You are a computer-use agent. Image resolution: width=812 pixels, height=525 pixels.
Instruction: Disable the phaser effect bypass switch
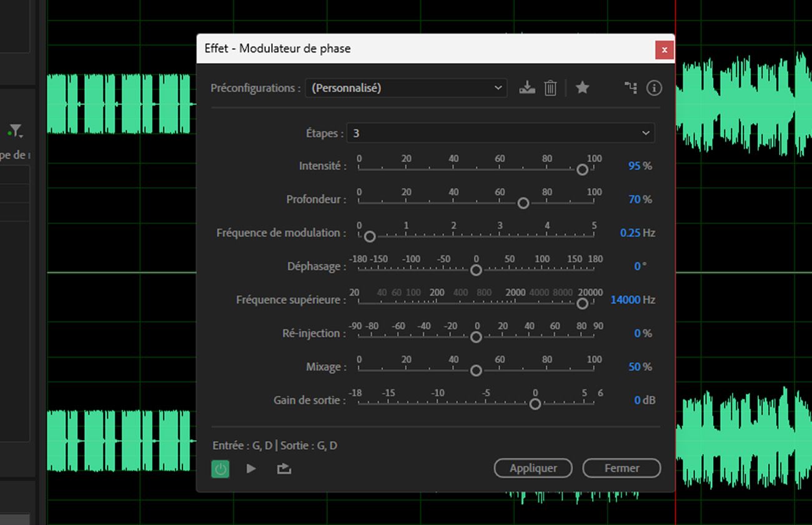[219, 468]
